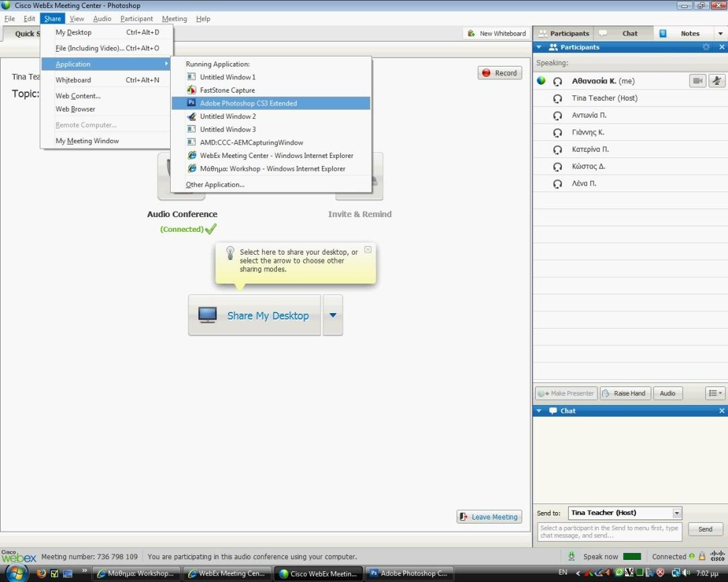The height and width of the screenshot is (582, 728).
Task: Choose My Meeting Window menu item
Action: (x=106, y=140)
